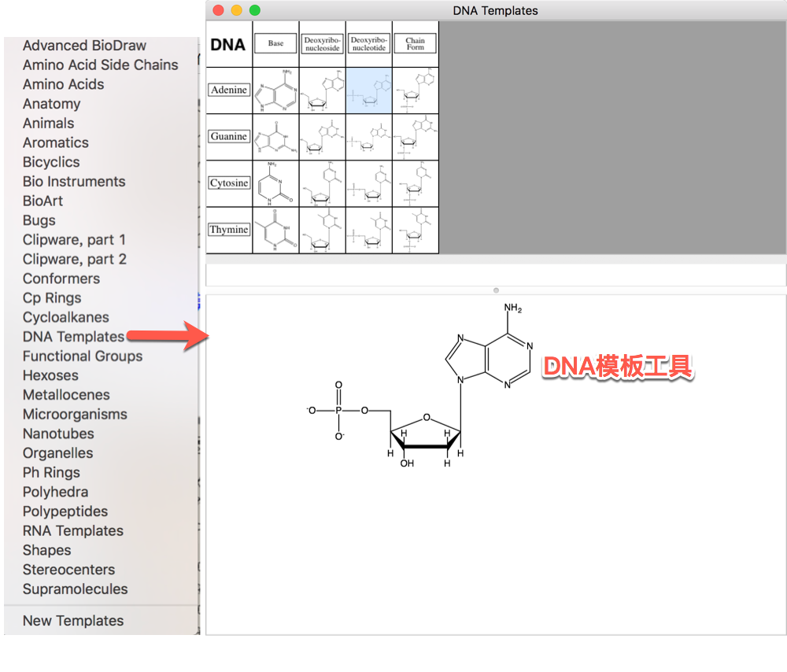Choose Supramolecules templates
787x672 pixels.
[x=75, y=589]
